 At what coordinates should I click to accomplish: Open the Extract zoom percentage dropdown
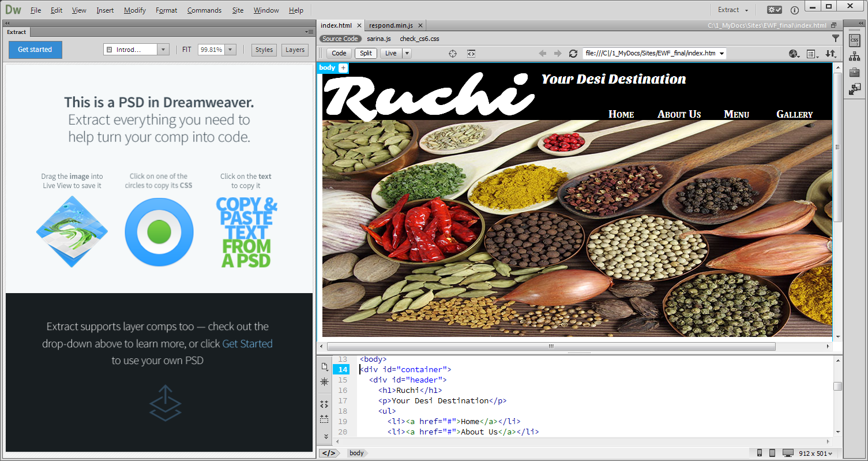pyautogui.click(x=231, y=50)
